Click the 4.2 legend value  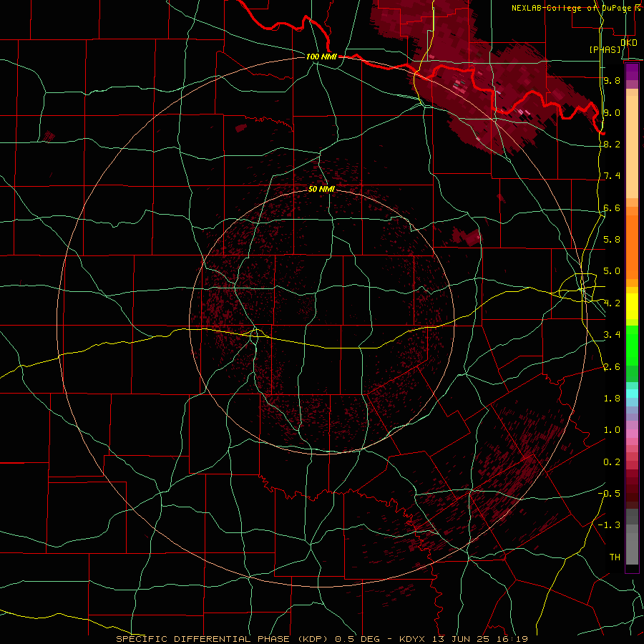click(612, 303)
